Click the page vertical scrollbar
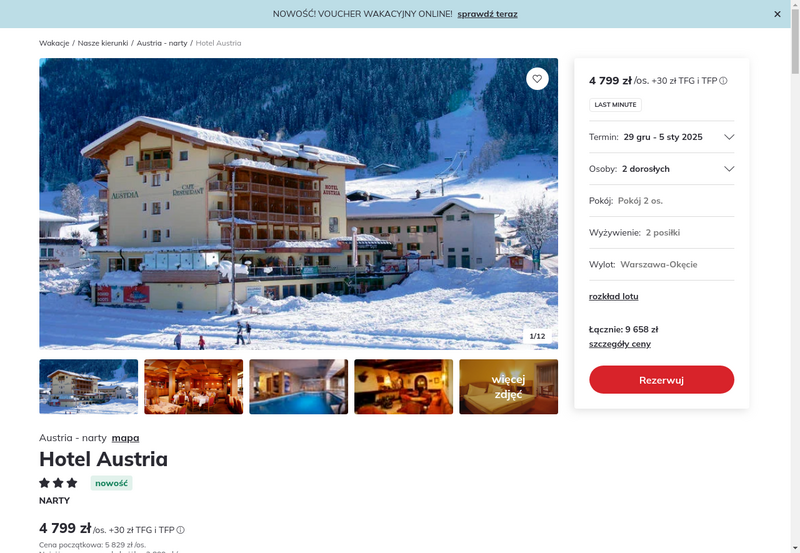The image size is (800, 553). 795,276
